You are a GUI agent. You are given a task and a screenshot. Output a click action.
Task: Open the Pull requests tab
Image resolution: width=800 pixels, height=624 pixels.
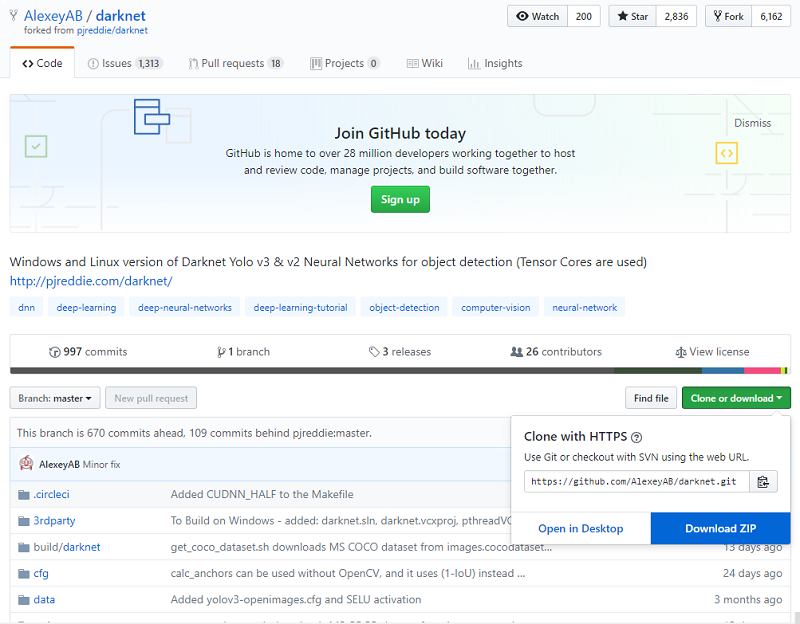[x=236, y=63]
